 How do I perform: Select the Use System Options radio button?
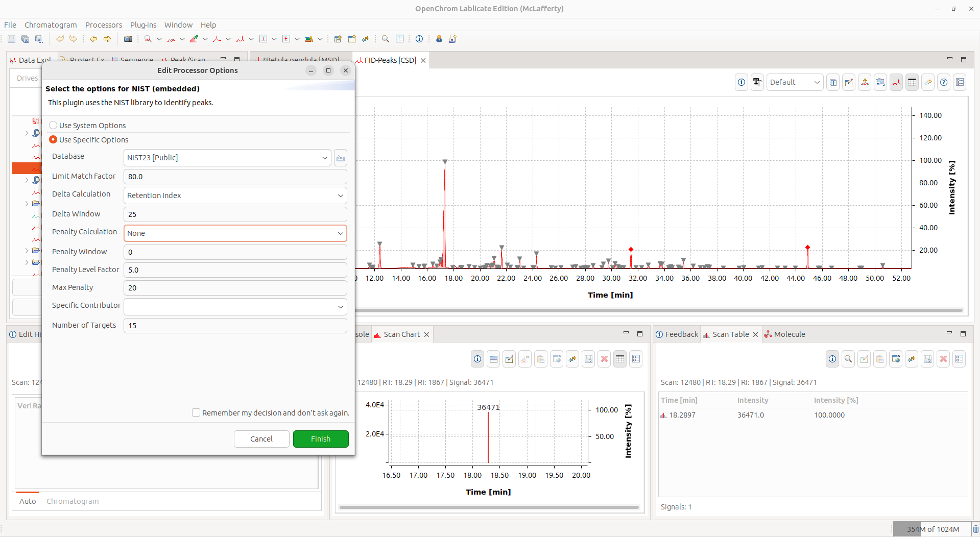53,126
